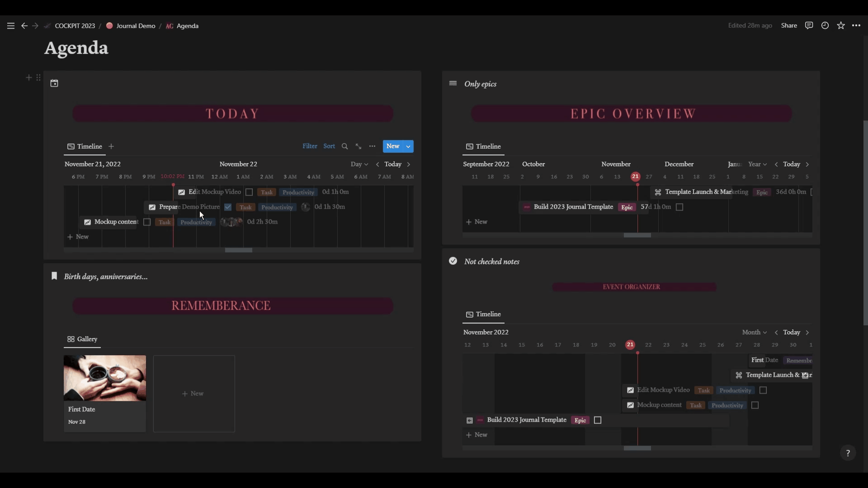The height and width of the screenshot is (488, 868).
Task: Click the Filter link
Action: tap(310, 146)
